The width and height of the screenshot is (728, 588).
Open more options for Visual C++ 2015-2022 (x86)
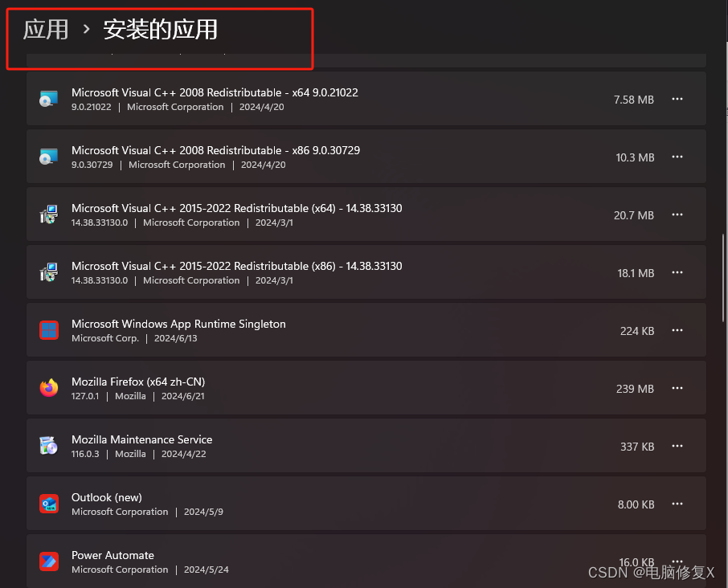click(677, 272)
